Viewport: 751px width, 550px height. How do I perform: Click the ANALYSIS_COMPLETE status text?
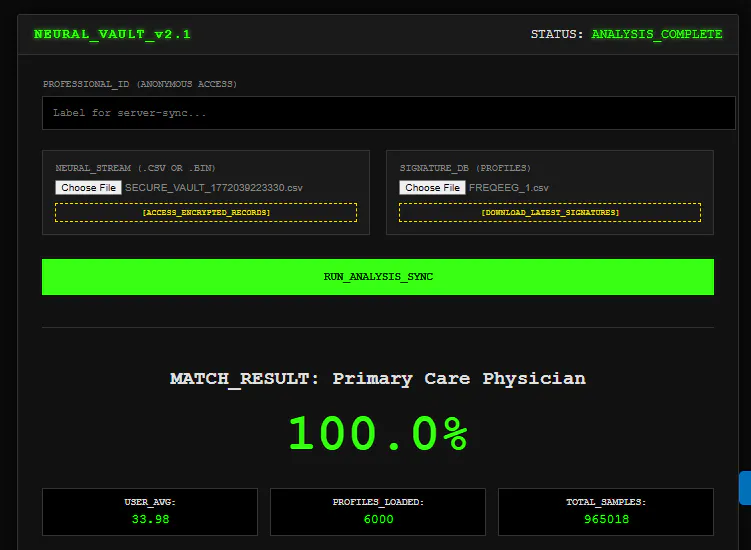click(x=657, y=34)
